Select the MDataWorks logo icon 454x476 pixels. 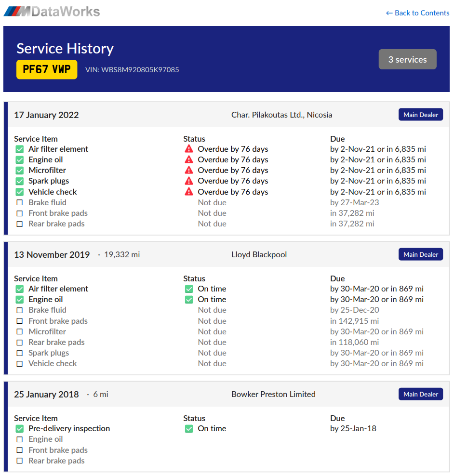tap(15, 11)
